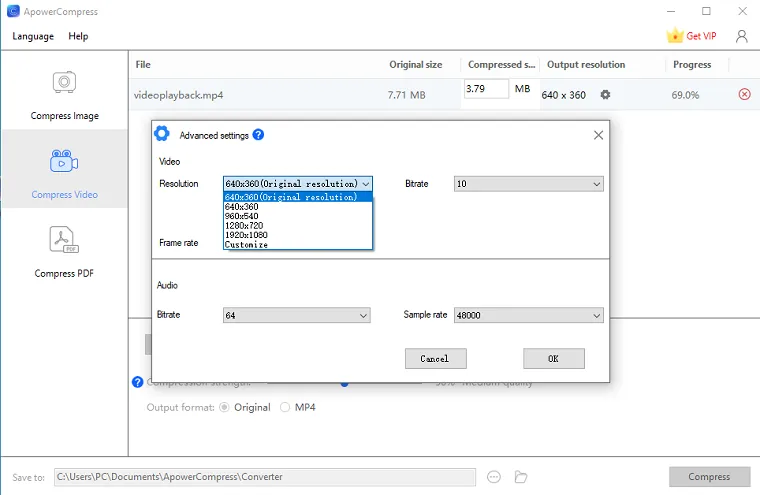Select the Original output format radio
The image size is (760, 495).
tap(224, 407)
